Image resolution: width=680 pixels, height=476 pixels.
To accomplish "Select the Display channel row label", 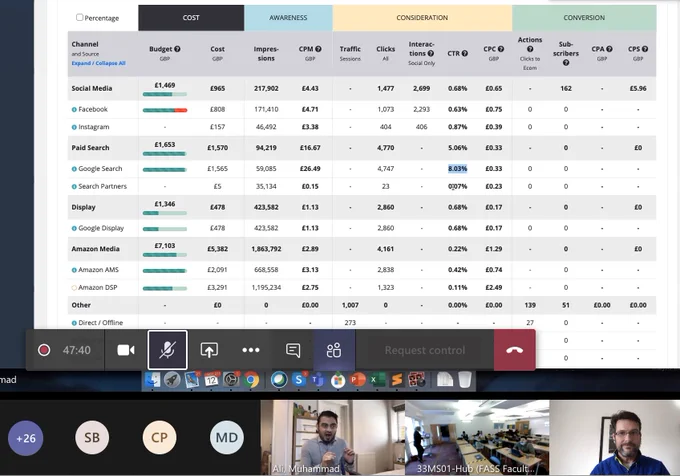I will pyautogui.click(x=83, y=207).
